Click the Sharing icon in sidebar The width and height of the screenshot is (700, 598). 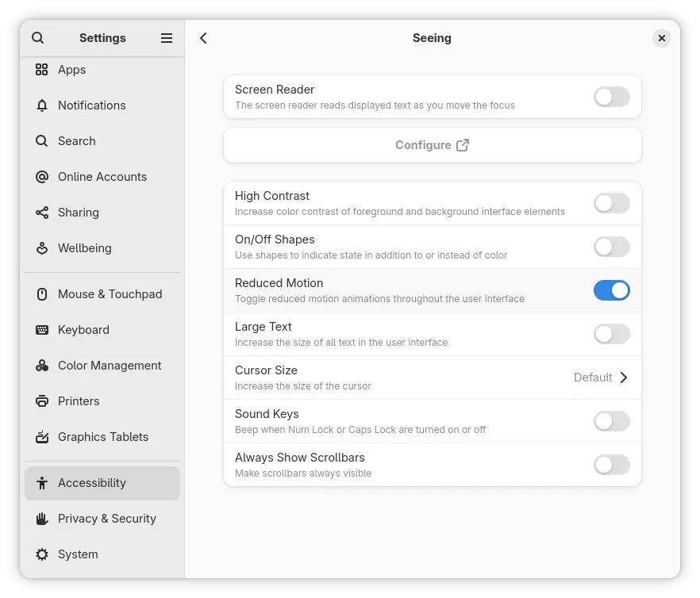(42, 213)
